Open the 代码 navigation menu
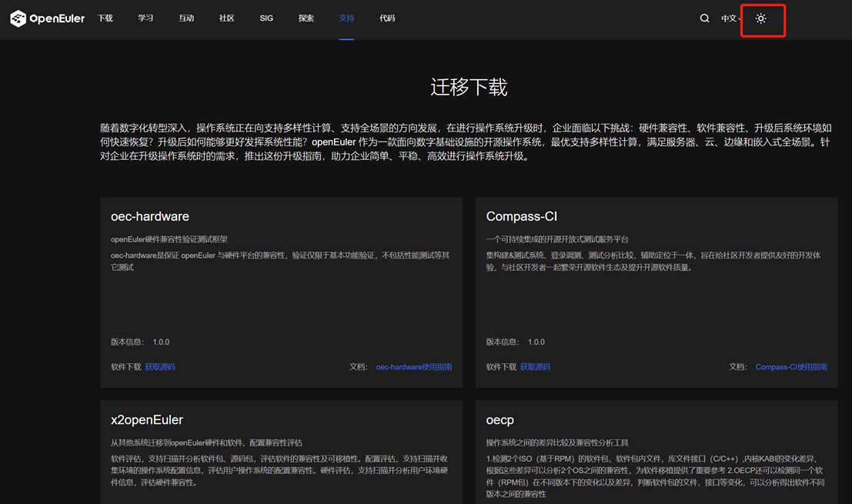852x504 pixels. (x=387, y=18)
